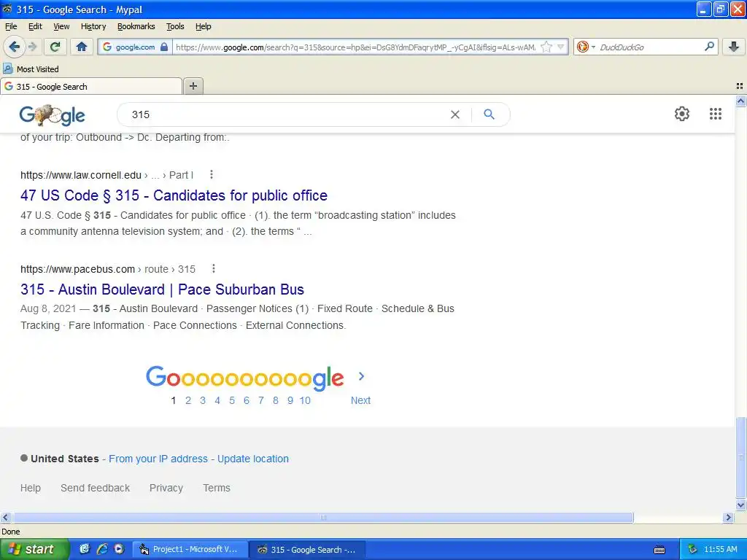Viewport: 747px width, 560px height.
Task: Launch the media player quick launch icon
Action: [x=119, y=549]
